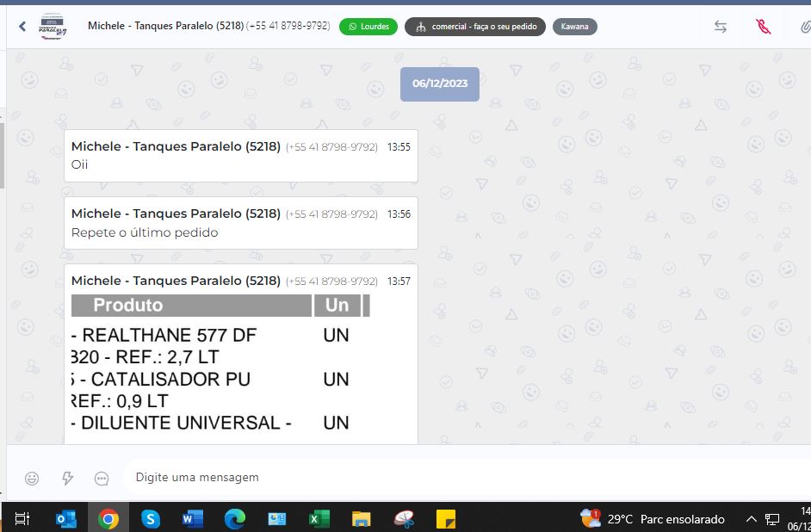Open the emoji picker smiley icon

[32, 478]
